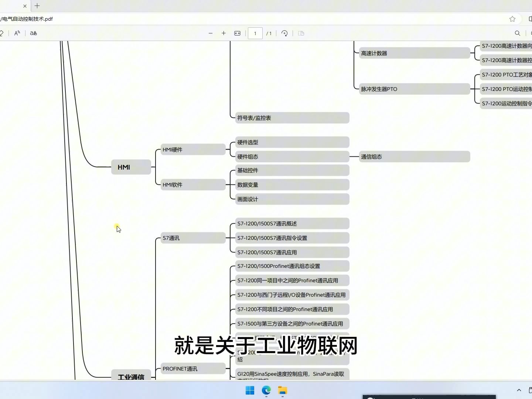
Task: Select the S7通讯 node
Action: (193, 238)
